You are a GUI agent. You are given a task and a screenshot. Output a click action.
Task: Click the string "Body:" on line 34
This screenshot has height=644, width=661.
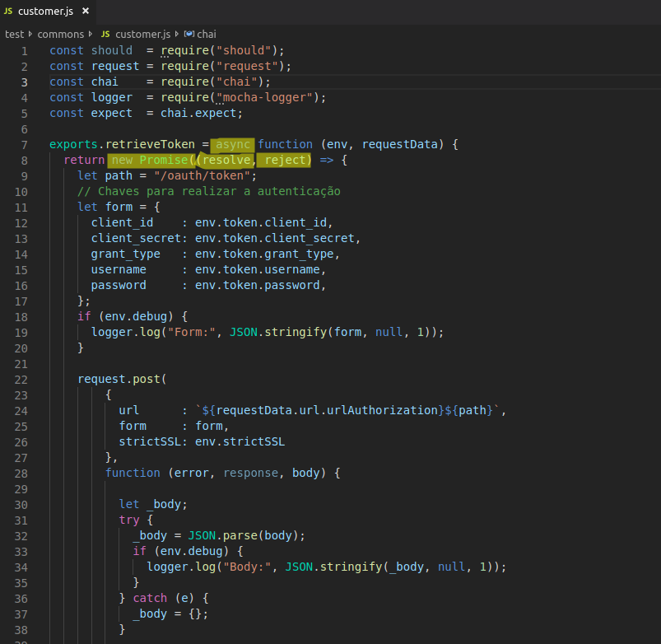(x=247, y=567)
